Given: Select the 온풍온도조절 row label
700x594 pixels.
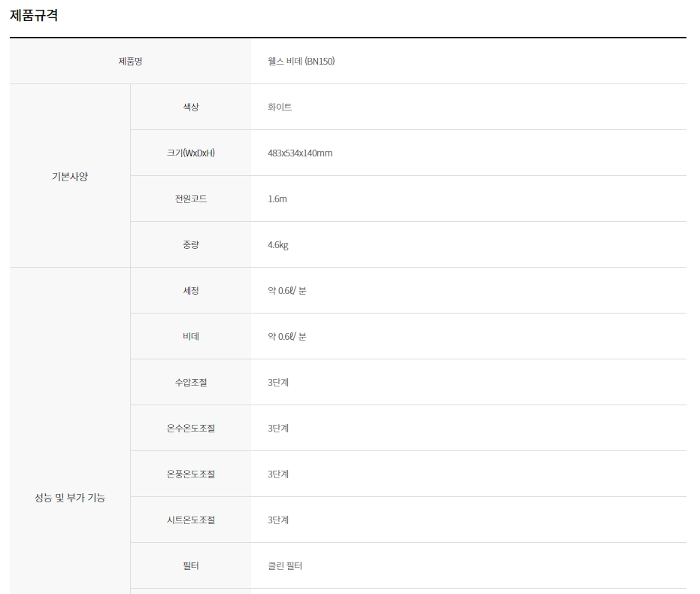Looking at the screenshot, I should pyautogui.click(x=191, y=474).
